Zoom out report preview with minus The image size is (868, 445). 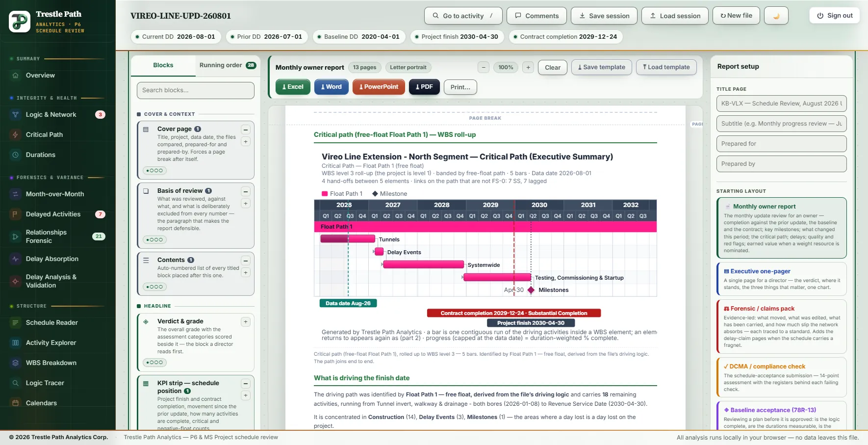[x=484, y=68]
